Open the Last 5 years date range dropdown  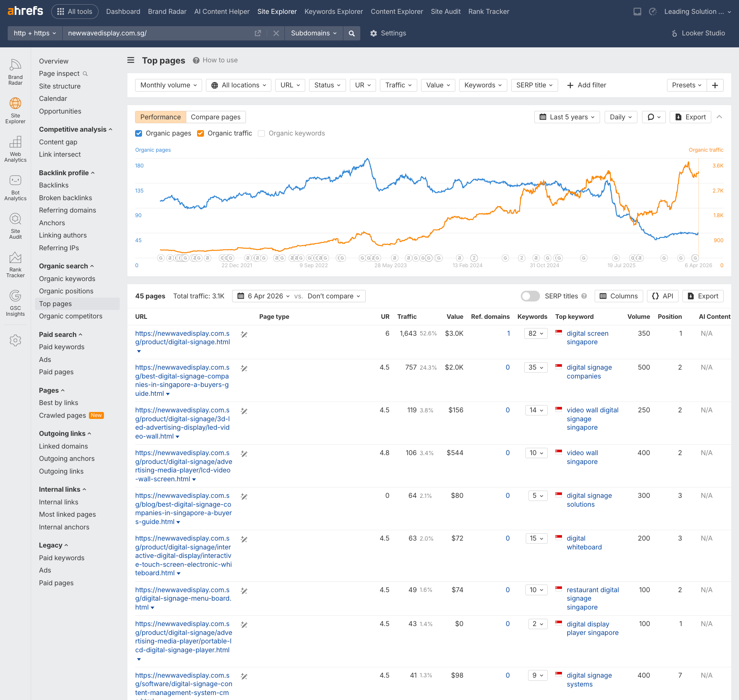click(567, 117)
